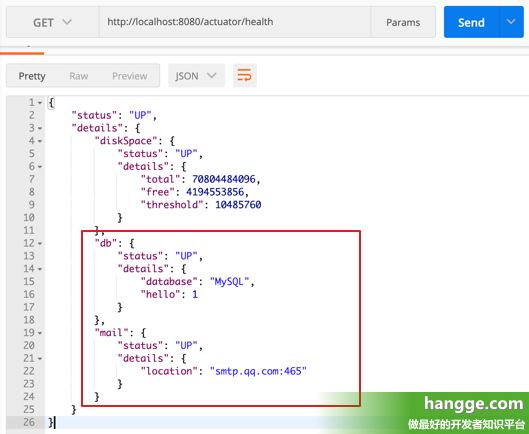529x434 pixels.
Task: Click the "smtp.qq.com:465" location value
Action: [x=258, y=371]
